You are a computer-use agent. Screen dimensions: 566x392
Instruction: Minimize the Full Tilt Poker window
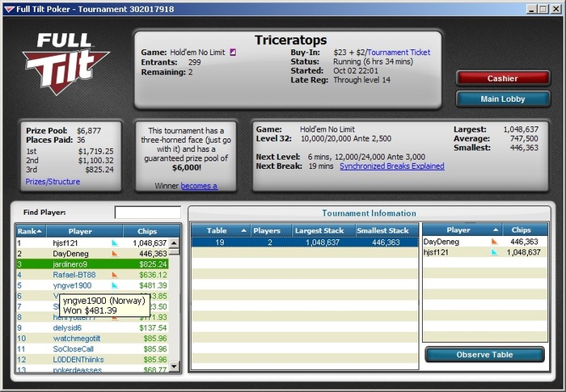pyautogui.click(x=530, y=9)
